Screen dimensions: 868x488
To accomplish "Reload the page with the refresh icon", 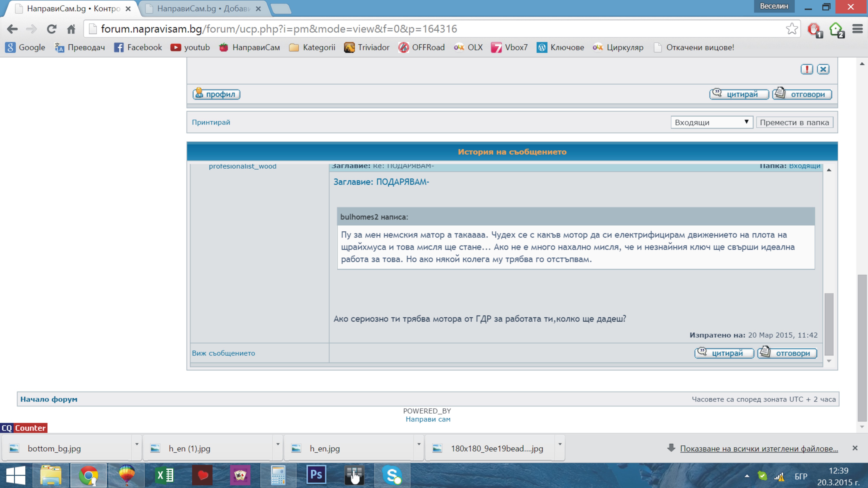I will pyautogui.click(x=51, y=29).
